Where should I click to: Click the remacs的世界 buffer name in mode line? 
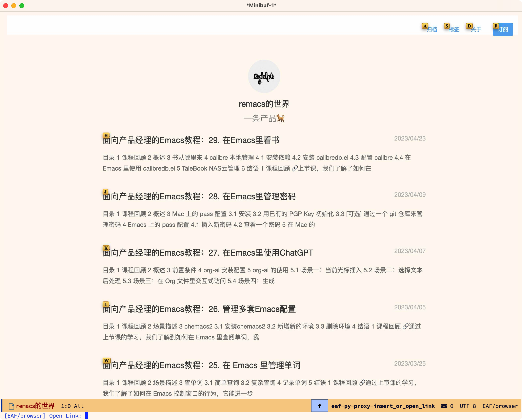click(x=35, y=406)
